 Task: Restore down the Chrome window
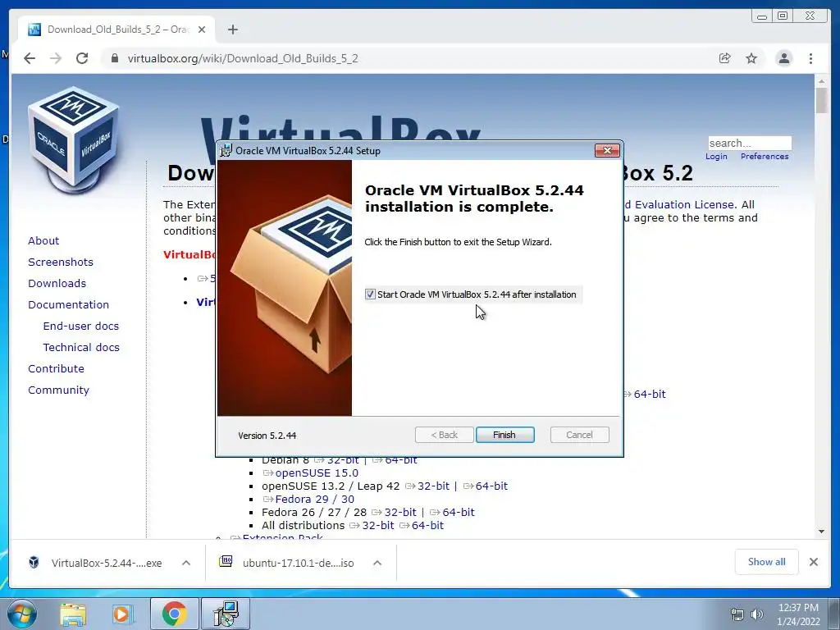[783, 16]
